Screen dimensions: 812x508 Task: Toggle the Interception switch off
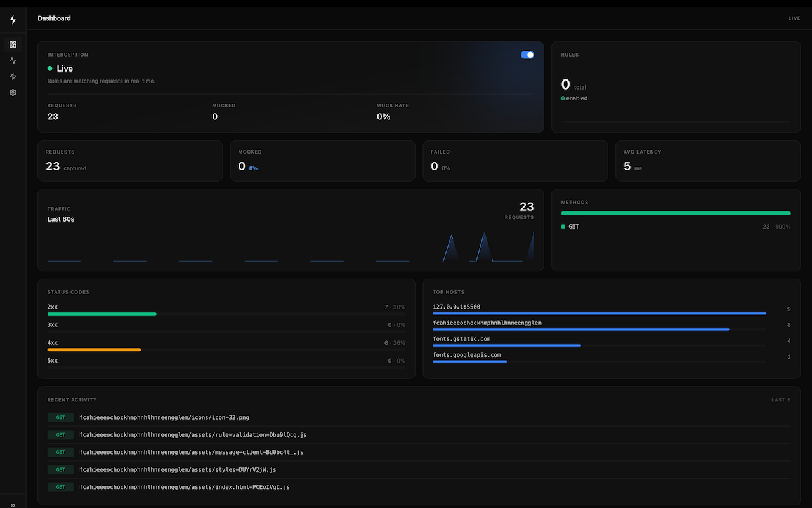[527, 55]
